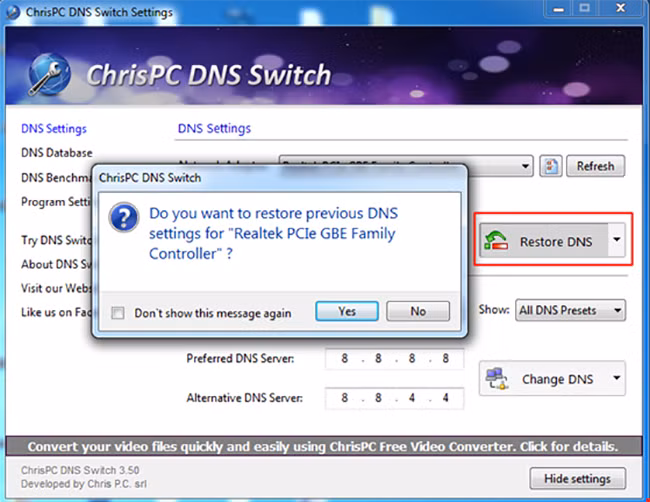The height and width of the screenshot is (502, 650).
Task: Expand the Restore DNS dropdown arrow
Action: tap(617, 241)
